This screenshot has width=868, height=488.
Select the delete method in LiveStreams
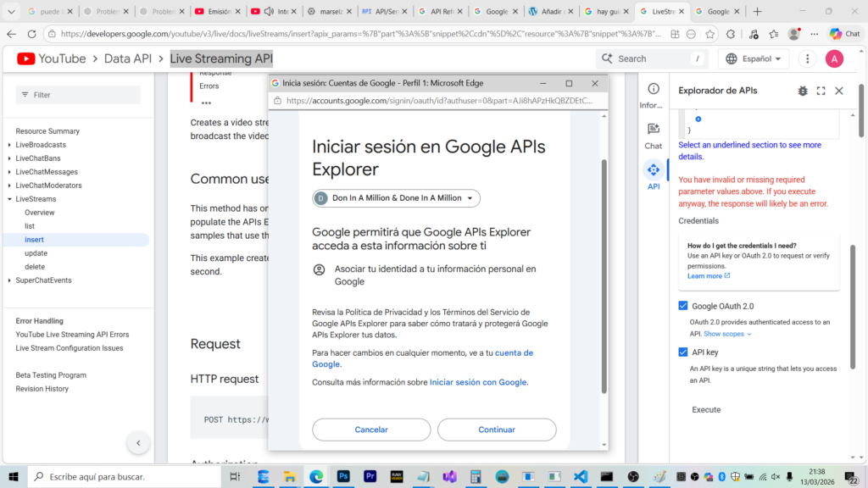[x=35, y=267]
